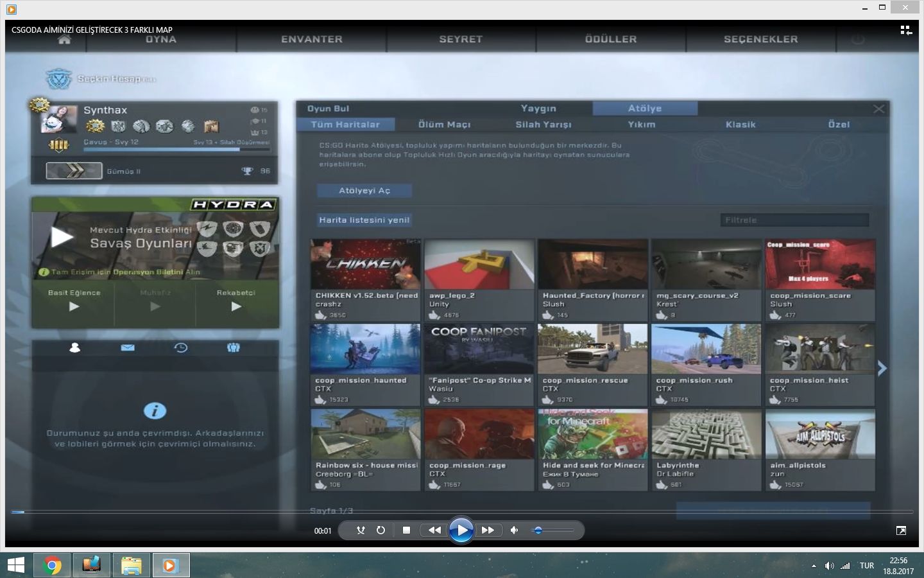Open the messages envelope icon

128,347
